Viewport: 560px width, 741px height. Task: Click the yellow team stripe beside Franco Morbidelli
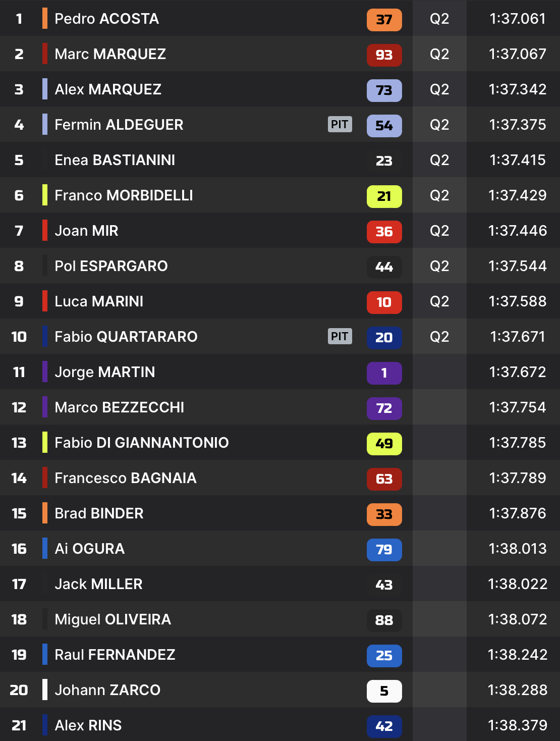45,195
